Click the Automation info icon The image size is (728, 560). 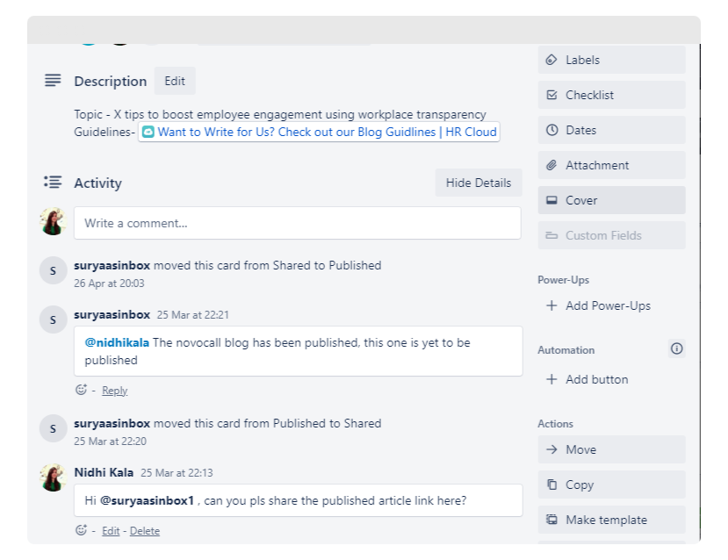coord(676,348)
